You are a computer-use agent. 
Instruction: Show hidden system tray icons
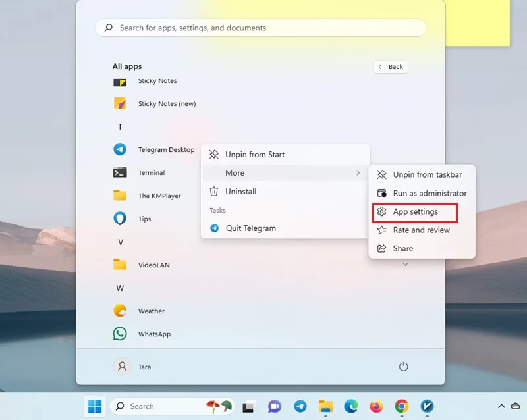tap(501, 406)
